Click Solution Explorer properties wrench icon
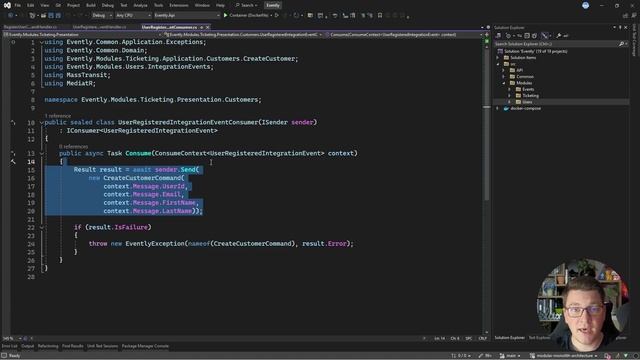 point(558,36)
